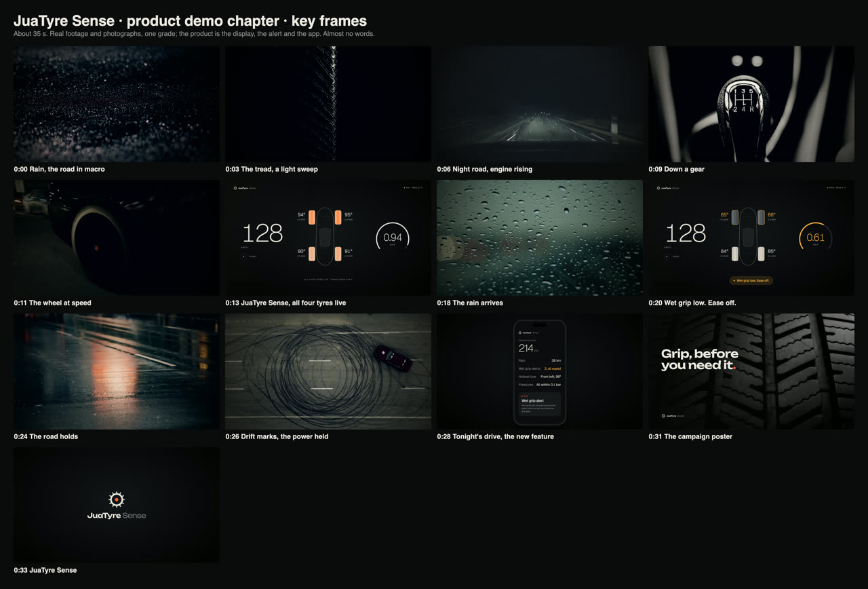Screen dimensions: 868x589
Task: Open the 0:11 wheel at speed thumbnail
Action: [117, 237]
